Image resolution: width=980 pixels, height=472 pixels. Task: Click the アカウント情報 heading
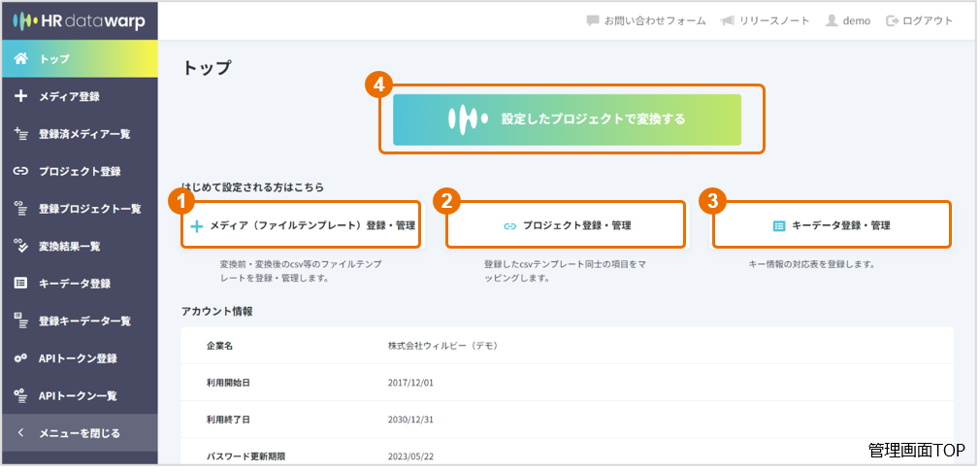(x=217, y=312)
